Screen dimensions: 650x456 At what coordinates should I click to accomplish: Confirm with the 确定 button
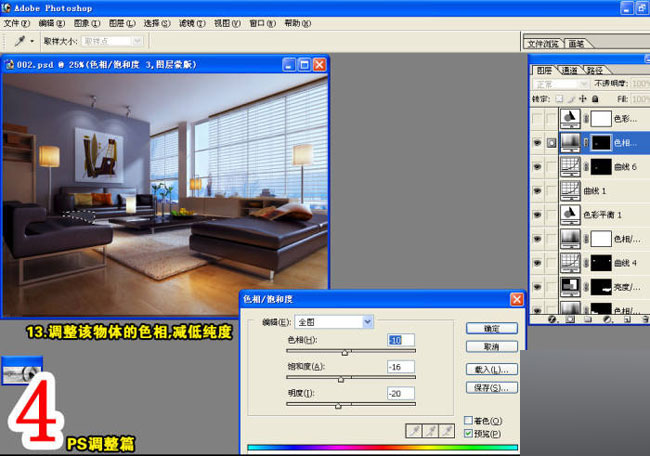(492, 328)
